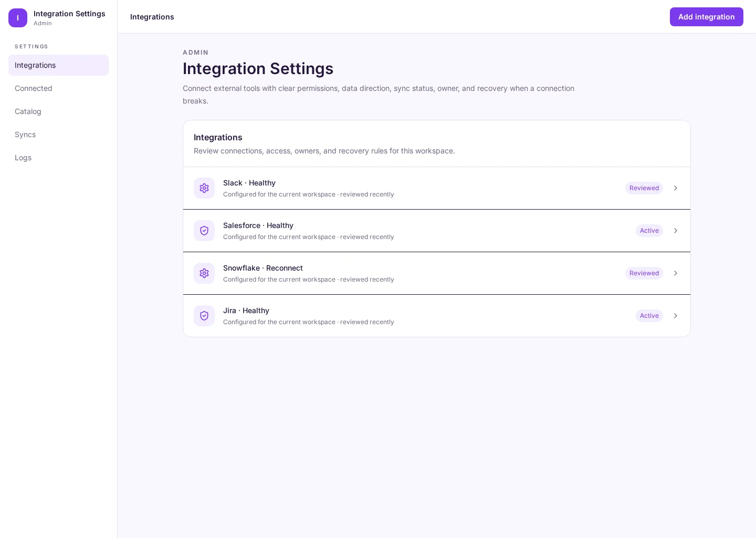Screen dimensions: 756x538
Task: Click the 'Integrations' card heading
Action: point(218,137)
